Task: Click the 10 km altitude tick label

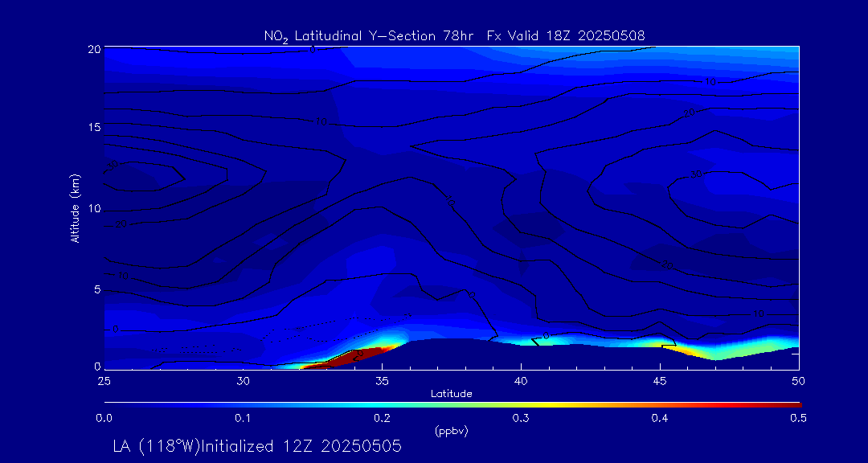Action: [x=93, y=209]
